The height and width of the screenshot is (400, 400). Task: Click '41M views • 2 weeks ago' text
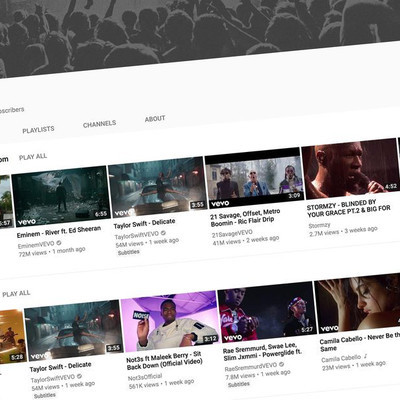[x=246, y=240]
